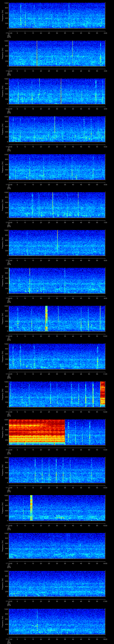The height and width of the screenshot is (644, 114).
Task: Click the 17:01:00 timestamp label
Action: 9,33
